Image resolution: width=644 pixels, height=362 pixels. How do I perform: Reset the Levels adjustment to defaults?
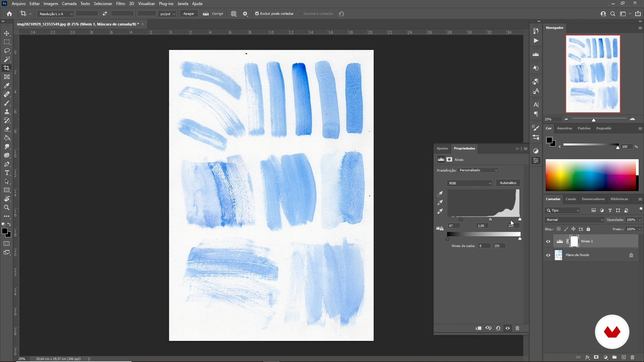click(498, 328)
